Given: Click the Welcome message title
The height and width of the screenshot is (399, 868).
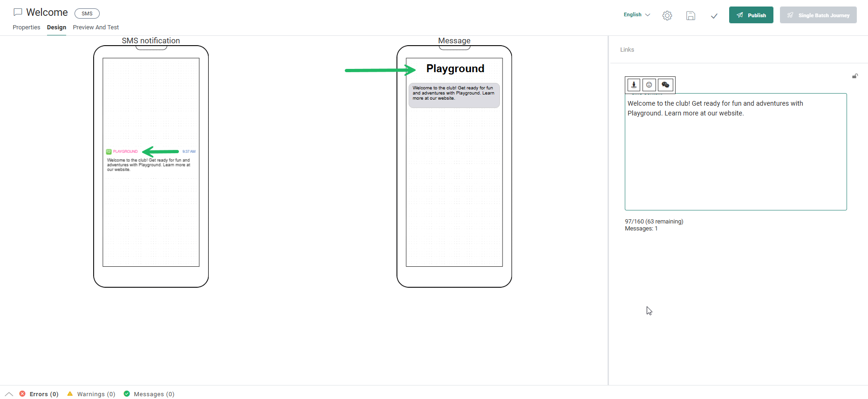Looking at the screenshot, I should click(x=47, y=13).
